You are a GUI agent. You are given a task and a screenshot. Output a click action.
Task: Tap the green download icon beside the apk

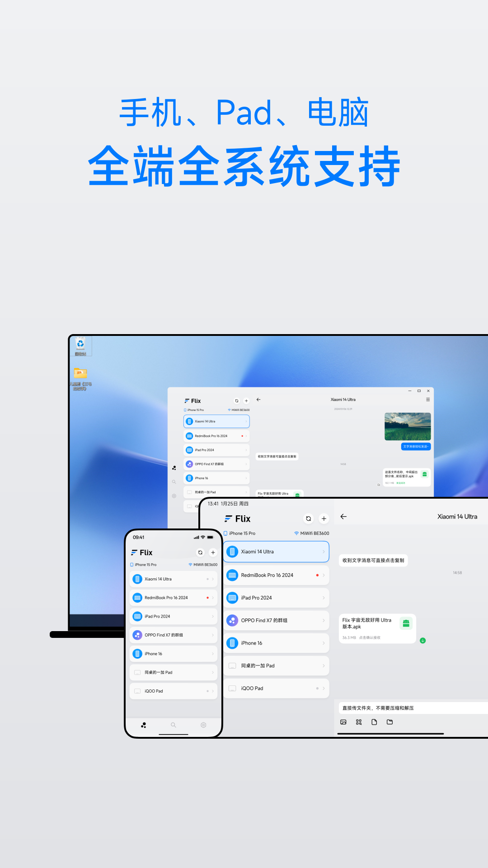[422, 641]
